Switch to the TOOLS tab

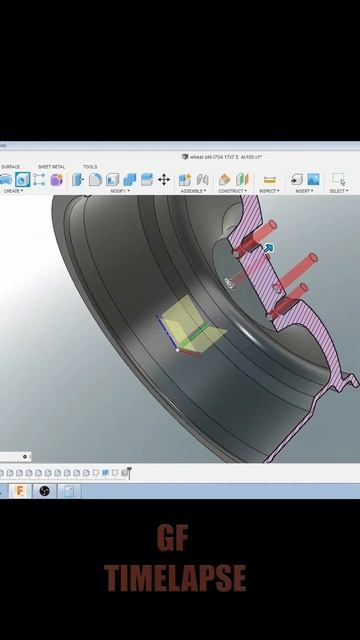[90, 167]
